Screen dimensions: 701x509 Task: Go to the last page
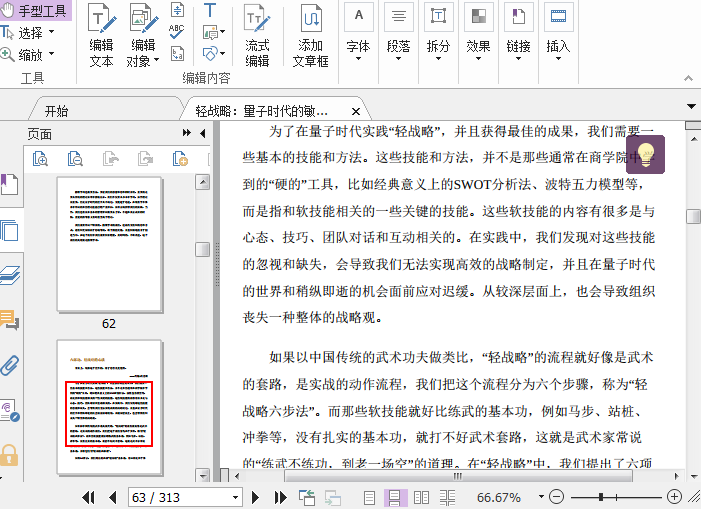coord(280,497)
